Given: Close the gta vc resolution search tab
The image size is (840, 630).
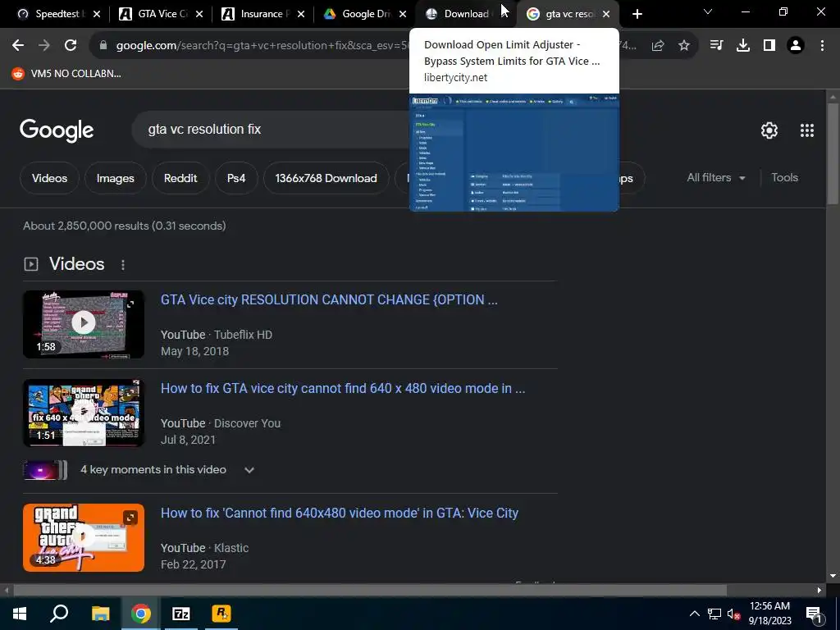Looking at the screenshot, I should pyautogui.click(x=606, y=14).
